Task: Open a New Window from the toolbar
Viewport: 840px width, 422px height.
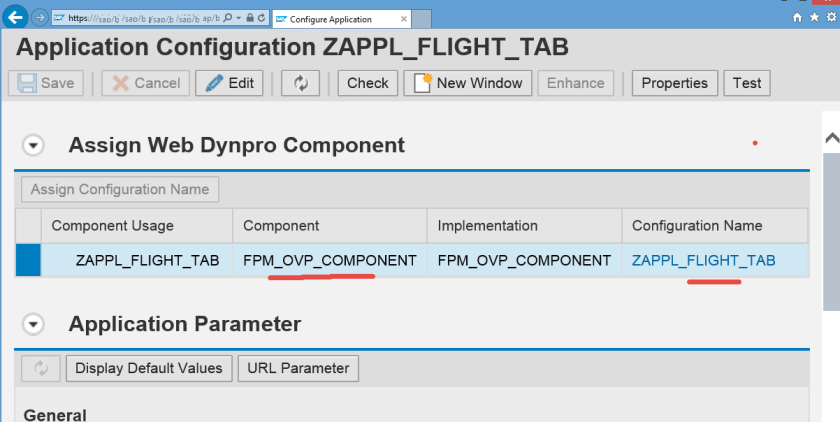Action: coord(467,83)
